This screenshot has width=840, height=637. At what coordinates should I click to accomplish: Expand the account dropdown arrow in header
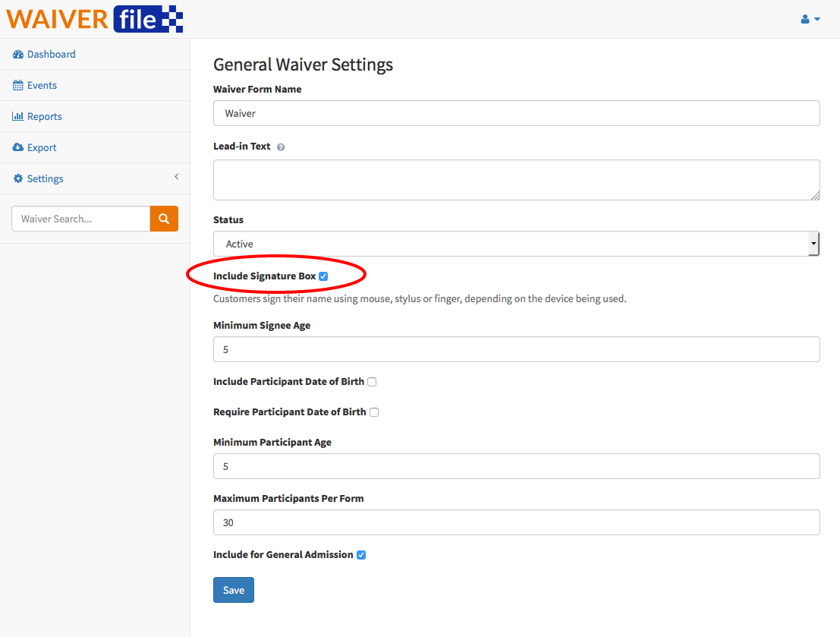[x=818, y=19]
